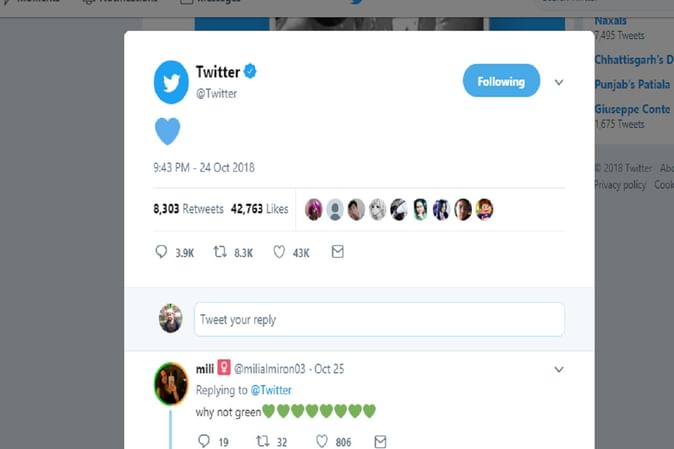The width and height of the screenshot is (674, 449).
Task: Click the Twitter bird profile avatar
Action: tap(171, 82)
